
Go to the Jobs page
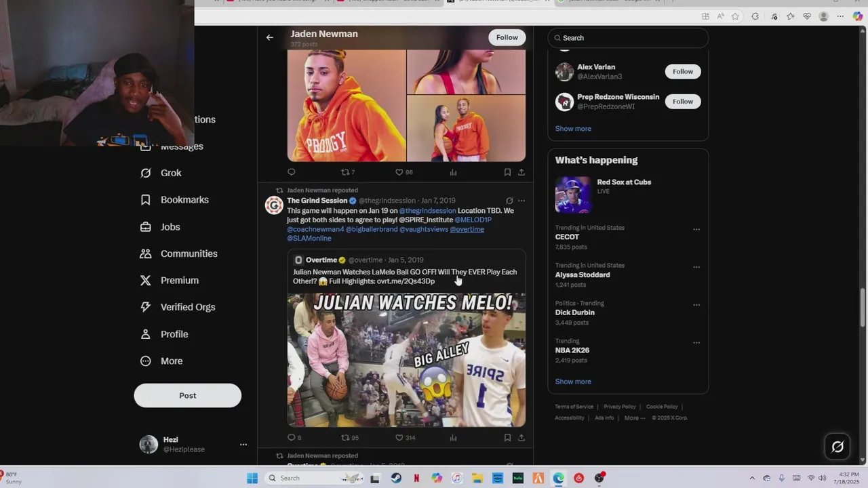(x=160, y=227)
